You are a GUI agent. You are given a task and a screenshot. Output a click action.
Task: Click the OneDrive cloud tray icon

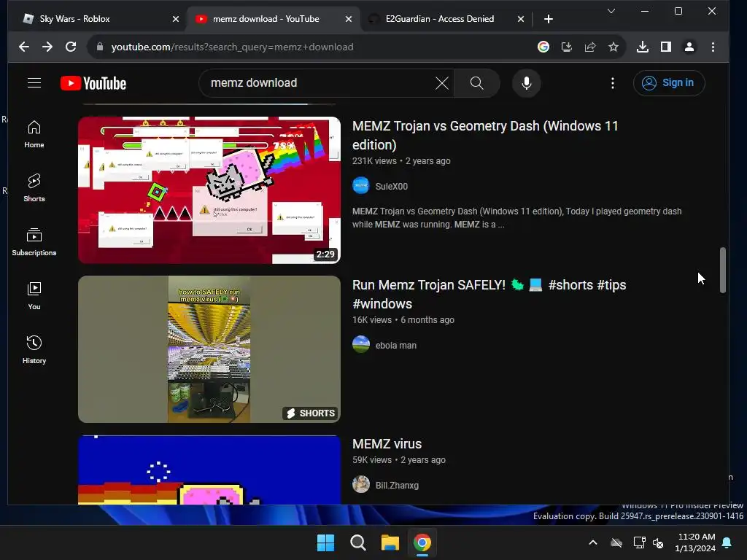click(616, 542)
